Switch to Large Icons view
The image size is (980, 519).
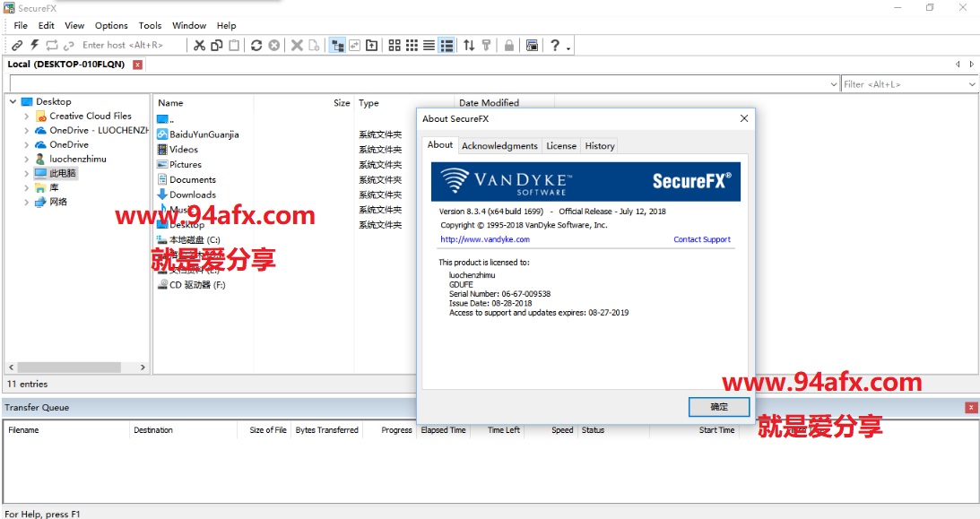click(395, 45)
